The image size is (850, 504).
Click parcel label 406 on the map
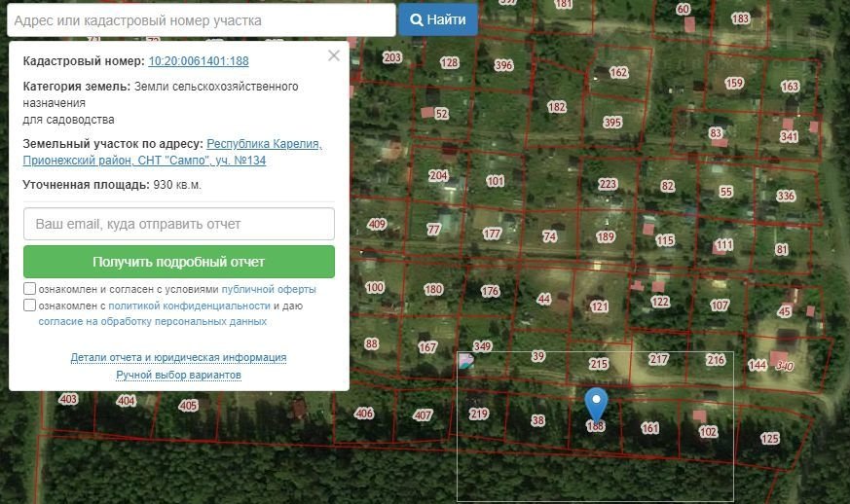pos(364,414)
